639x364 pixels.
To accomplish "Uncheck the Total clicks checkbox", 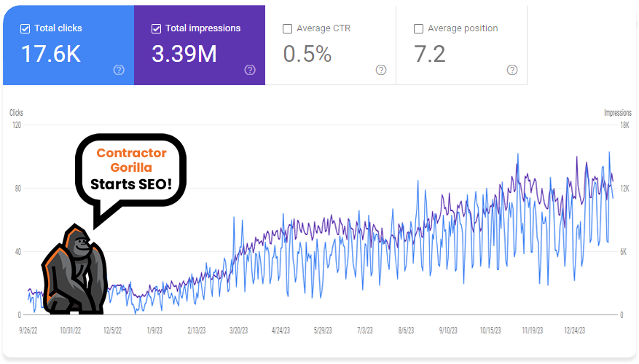I will click(x=26, y=28).
